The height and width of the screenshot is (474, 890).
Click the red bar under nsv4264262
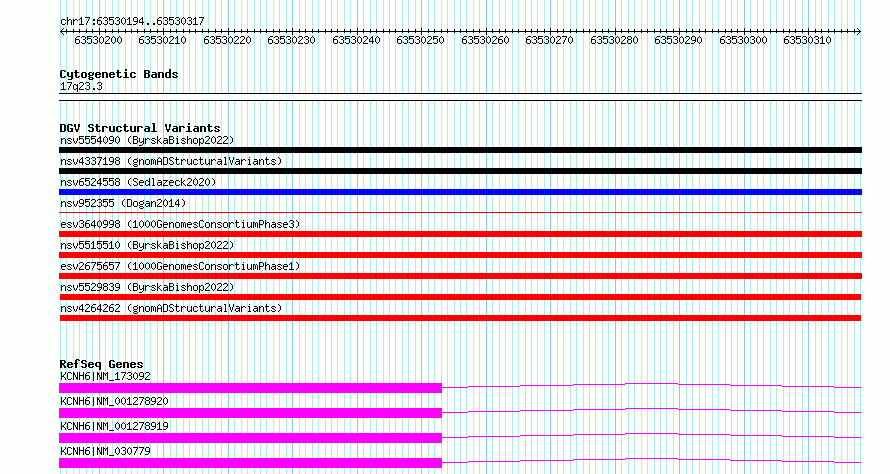460,318
